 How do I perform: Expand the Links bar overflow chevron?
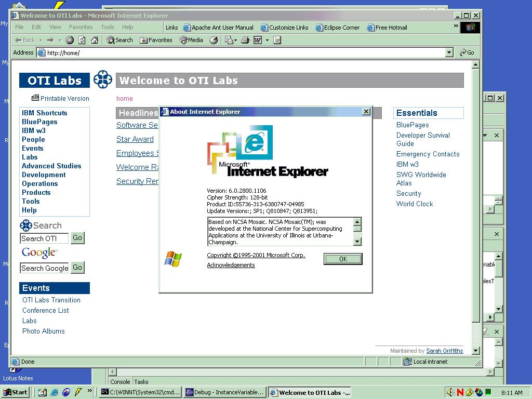pyautogui.click(x=456, y=26)
